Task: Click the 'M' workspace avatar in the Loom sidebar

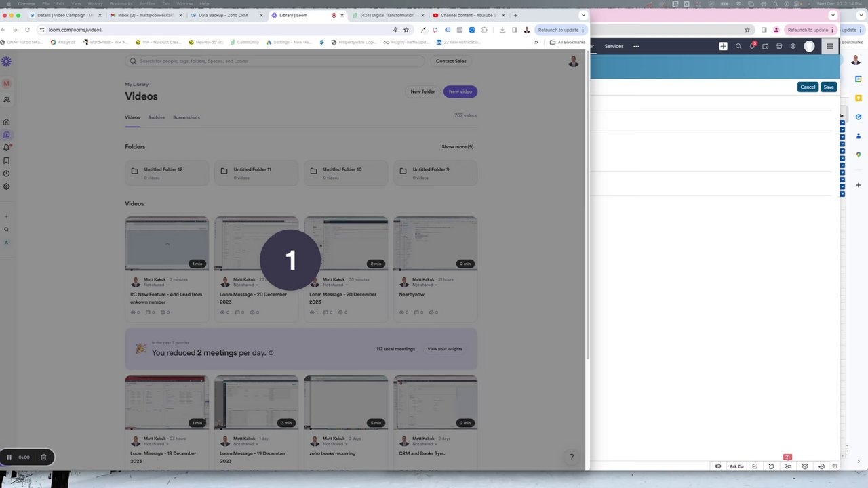Action: 7,83
